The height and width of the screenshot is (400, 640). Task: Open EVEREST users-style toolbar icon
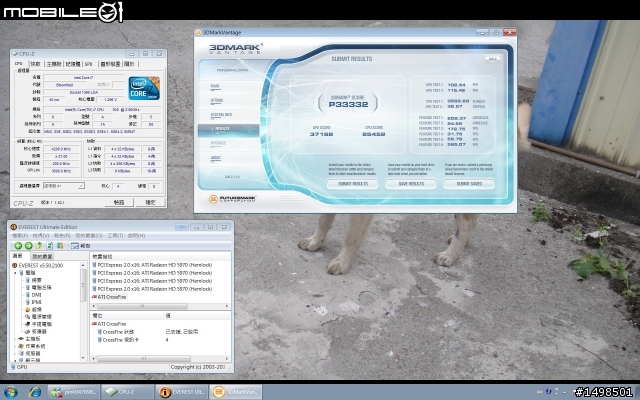[x=60, y=246]
